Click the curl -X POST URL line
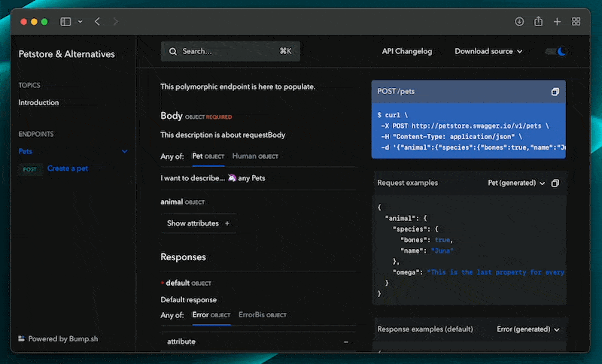 464,126
